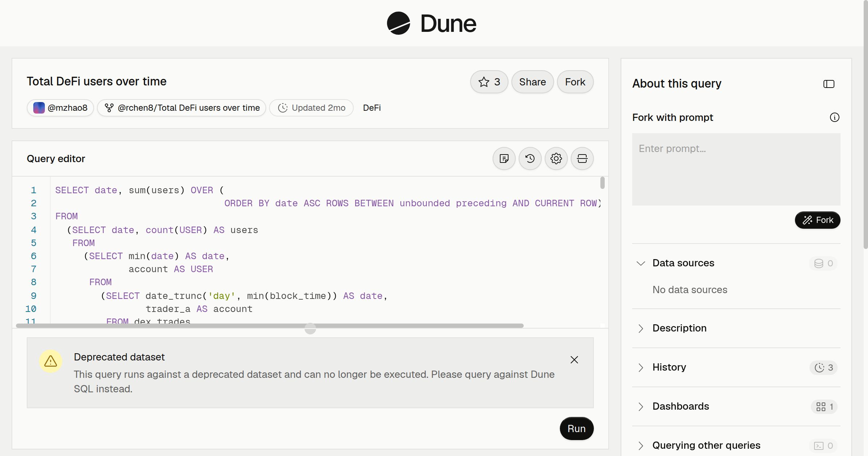Click 'No data sources' text
The height and width of the screenshot is (456, 868).
tap(690, 290)
